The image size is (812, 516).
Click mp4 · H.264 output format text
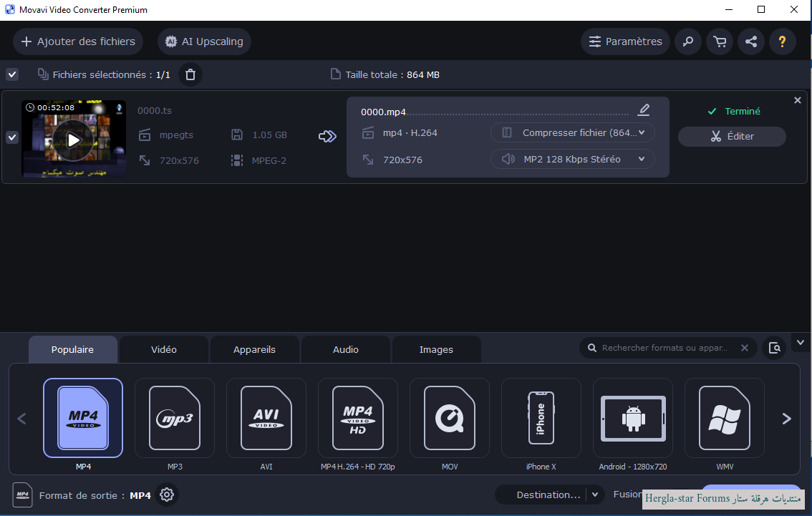pyautogui.click(x=410, y=132)
